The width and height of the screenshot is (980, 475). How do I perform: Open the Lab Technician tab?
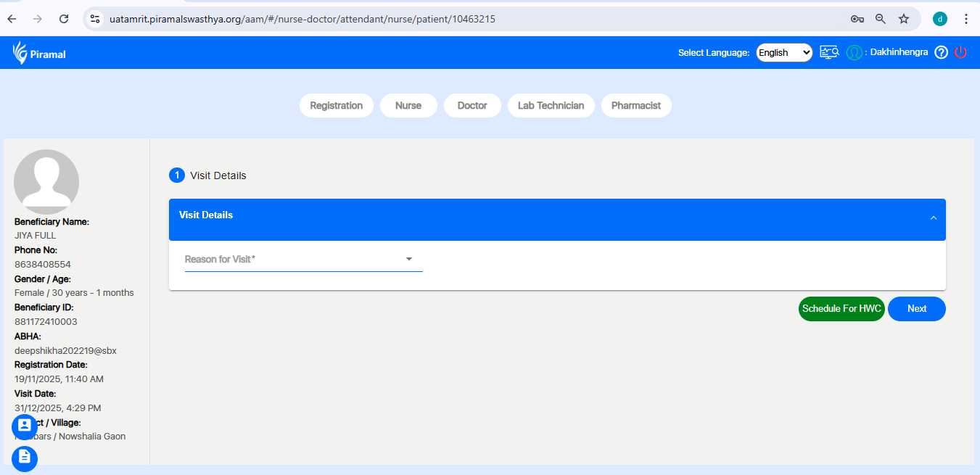(x=551, y=106)
